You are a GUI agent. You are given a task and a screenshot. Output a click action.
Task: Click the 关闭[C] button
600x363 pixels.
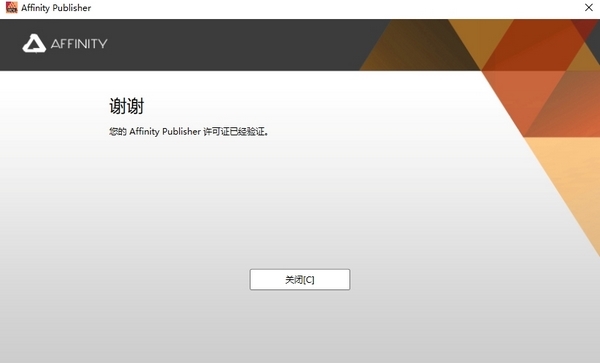point(300,279)
